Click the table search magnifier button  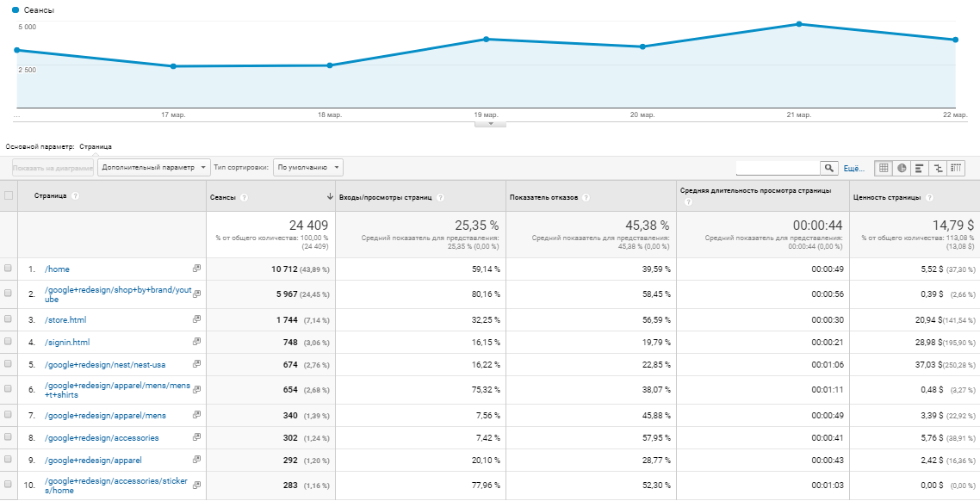pyautogui.click(x=828, y=168)
